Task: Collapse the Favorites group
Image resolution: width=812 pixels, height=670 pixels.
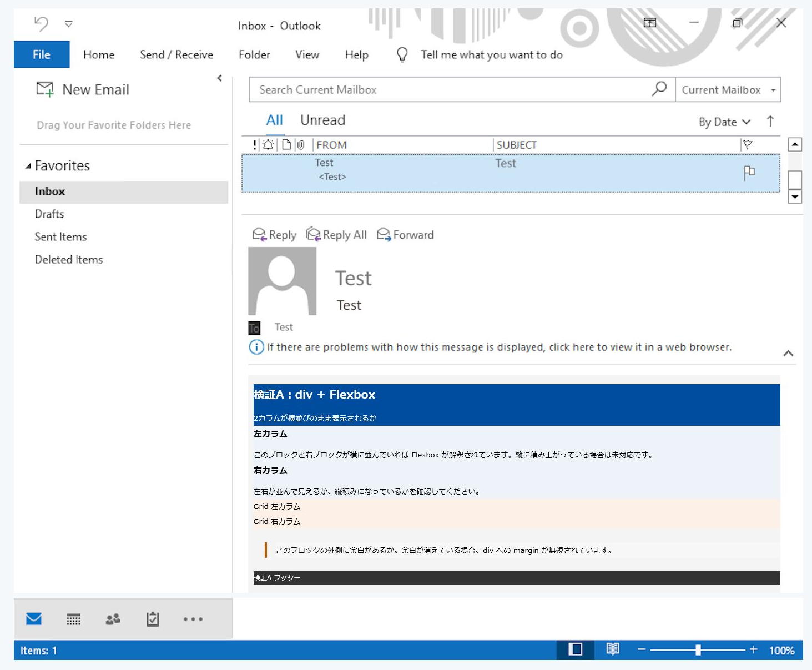Action: tap(28, 166)
